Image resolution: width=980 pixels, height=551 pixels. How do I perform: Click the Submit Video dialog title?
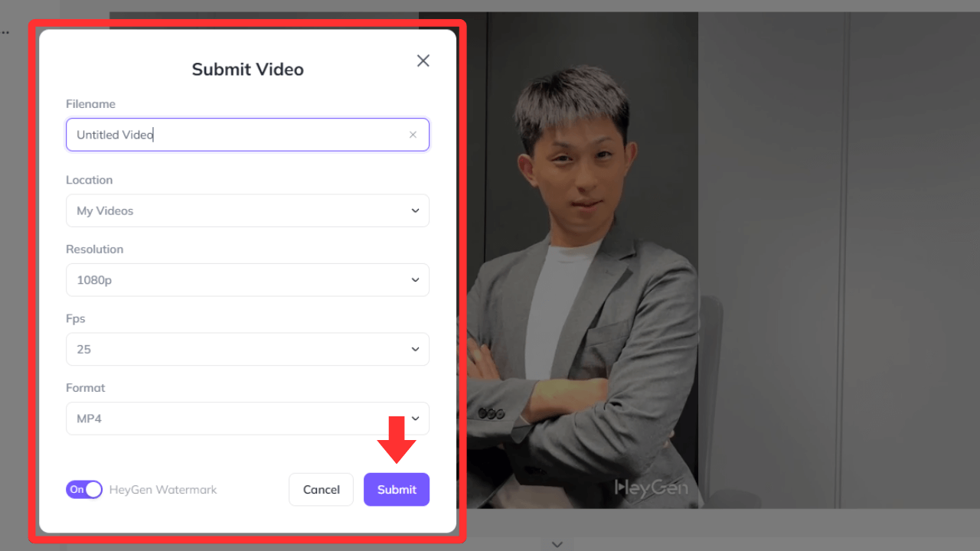coord(247,70)
